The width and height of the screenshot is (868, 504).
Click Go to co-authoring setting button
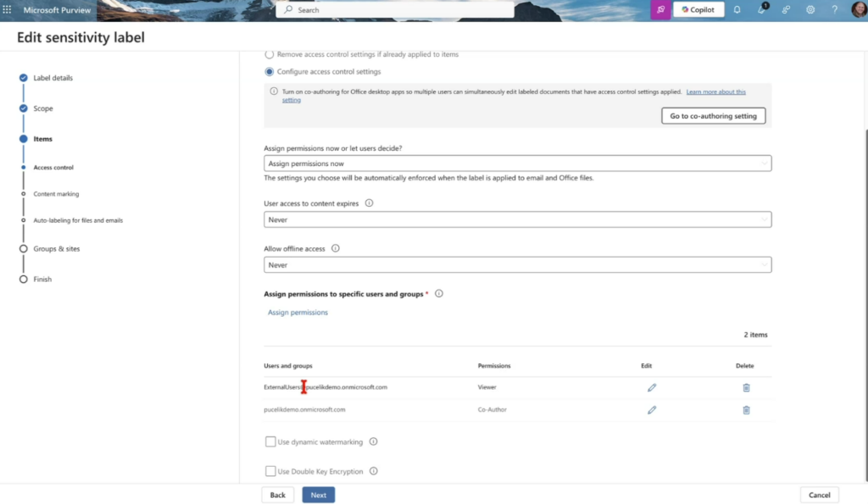click(713, 116)
